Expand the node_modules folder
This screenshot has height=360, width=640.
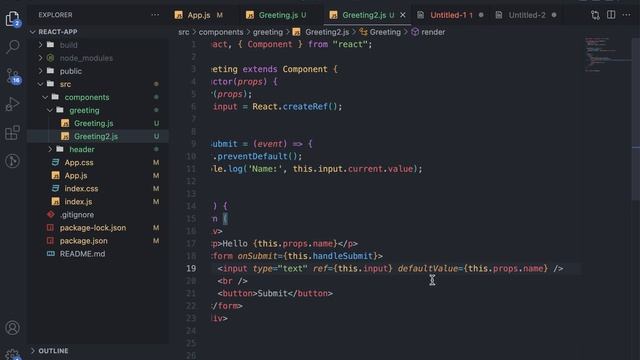(86, 58)
